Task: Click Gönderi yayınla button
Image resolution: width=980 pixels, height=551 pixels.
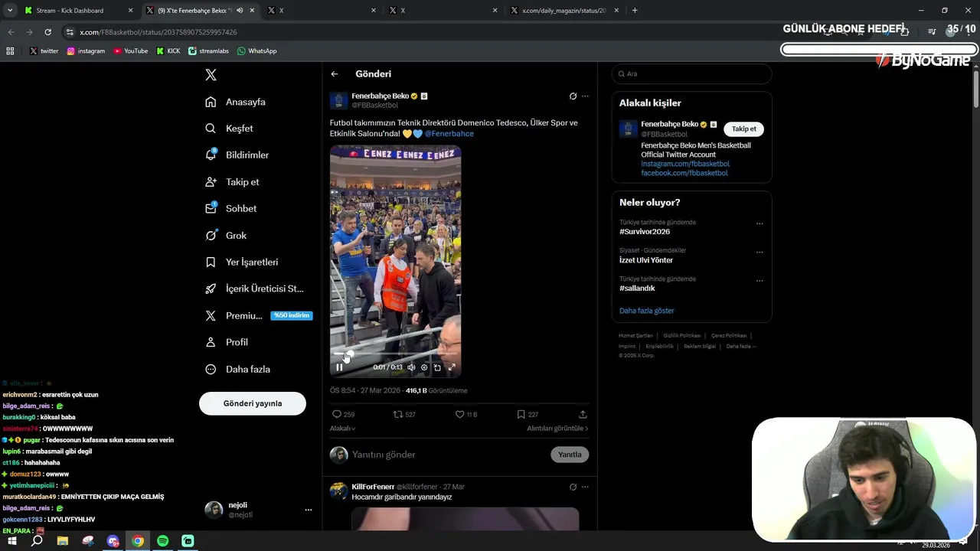Action: click(x=253, y=403)
